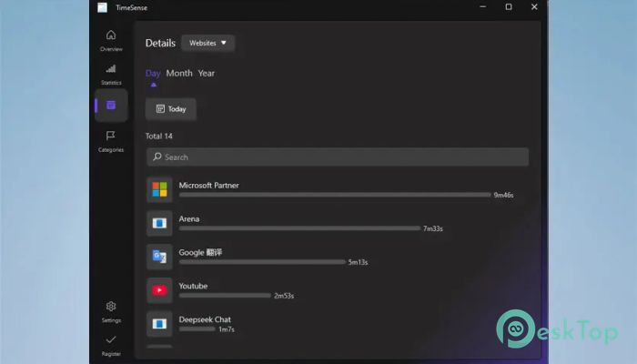Open the Arena entry

click(x=338, y=224)
